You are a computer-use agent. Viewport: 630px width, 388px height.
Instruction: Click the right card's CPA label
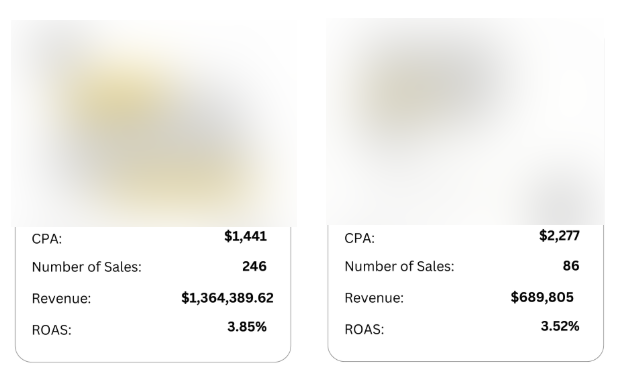click(x=360, y=238)
